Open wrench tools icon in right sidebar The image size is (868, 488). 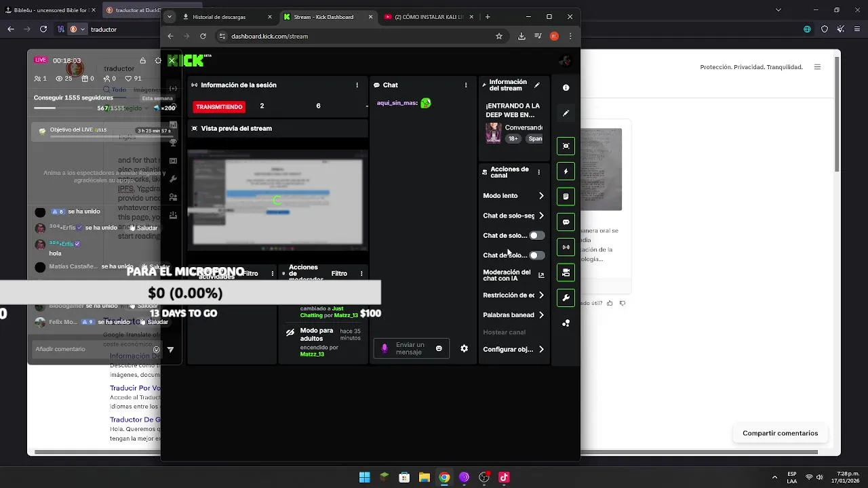566,298
